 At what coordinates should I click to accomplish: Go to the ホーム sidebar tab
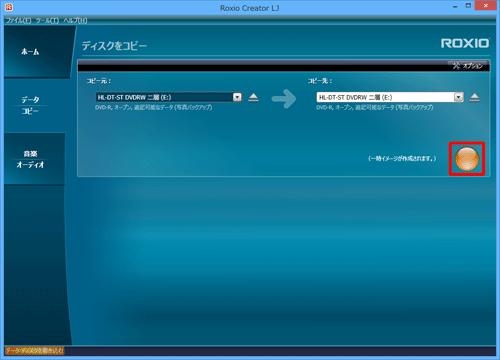[x=38, y=52]
